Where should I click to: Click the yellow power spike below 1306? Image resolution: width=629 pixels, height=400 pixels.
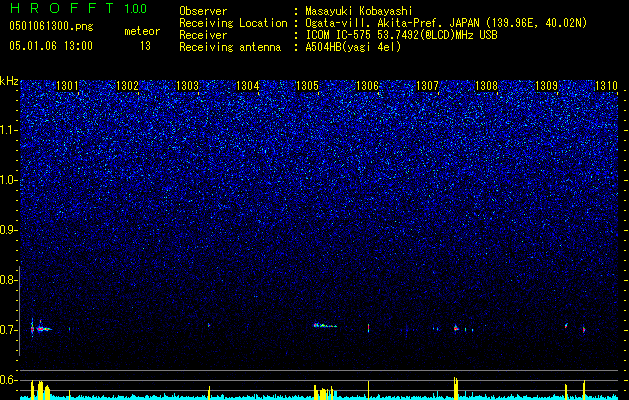tap(368, 390)
